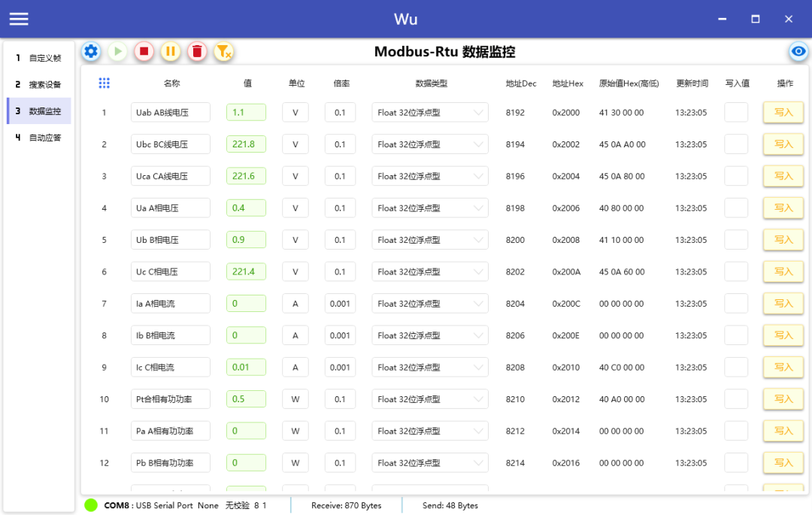The height and width of the screenshot is (515, 812).
Task: Open the data type dropdown for Uab AB线电压
Action: pos(429,112)
